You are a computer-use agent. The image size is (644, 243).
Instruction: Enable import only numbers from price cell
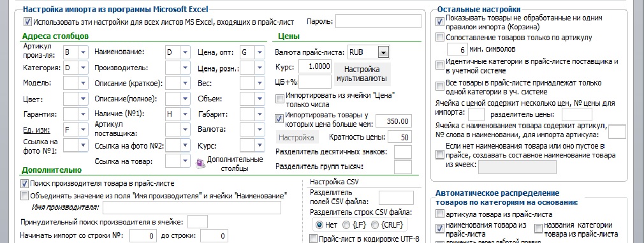[x=280, y=99]
